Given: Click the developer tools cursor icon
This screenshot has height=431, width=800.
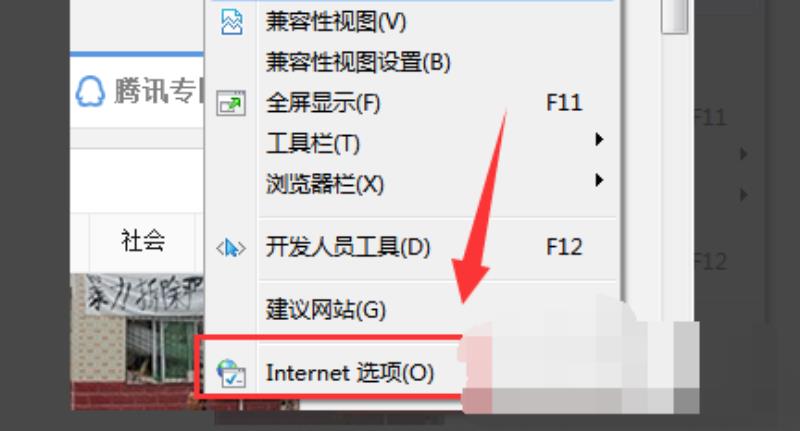Looking at the screenshot, I should (231, 248).
